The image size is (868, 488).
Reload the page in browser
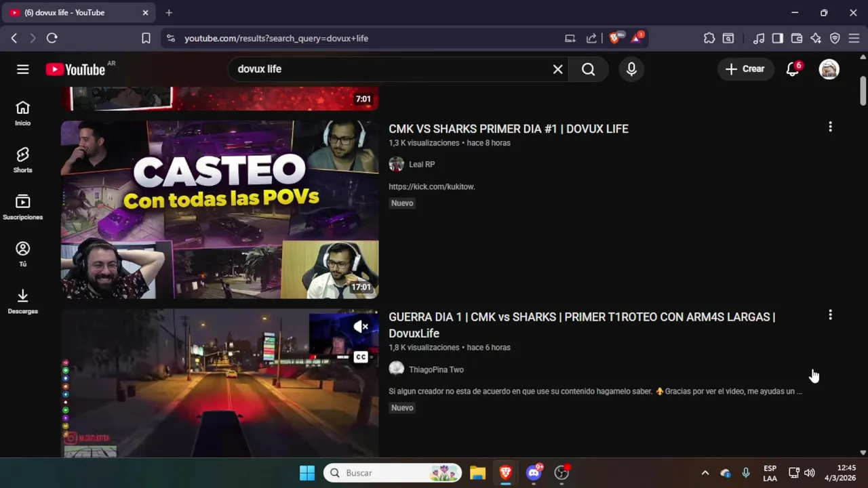click(52, 39)
